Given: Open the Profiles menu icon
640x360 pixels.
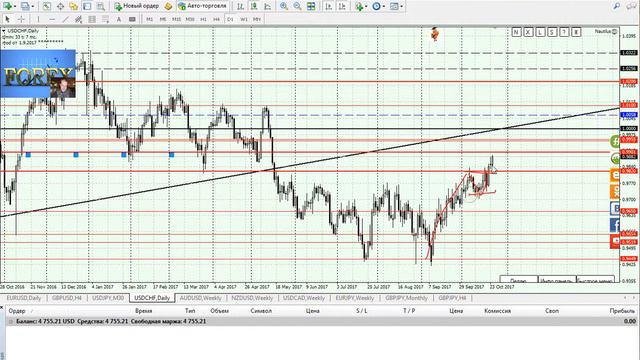Looking at the screenshot, I should 25,6.
